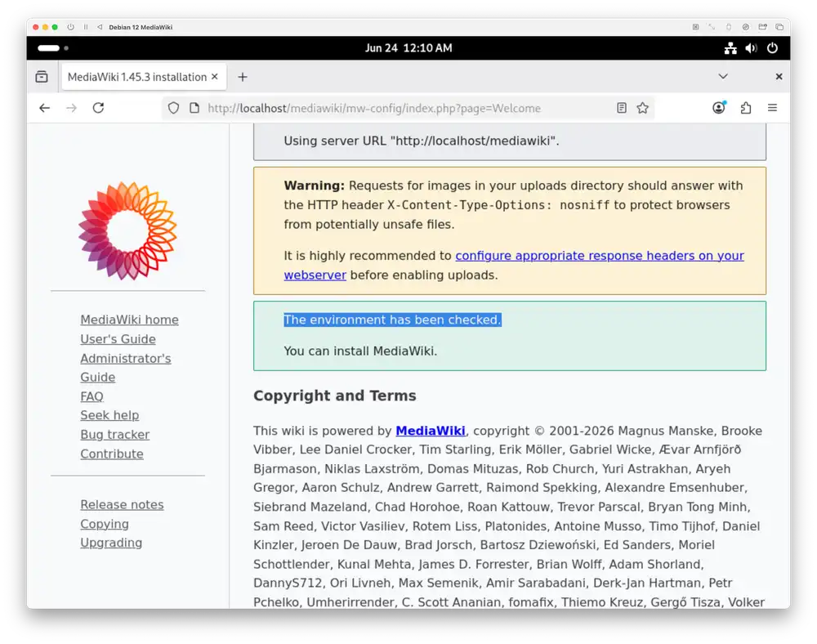Open the FAQ sidebar link
The height and width of the screenshot is (644, 817).
pyautogui.click(x=92, y=396)
